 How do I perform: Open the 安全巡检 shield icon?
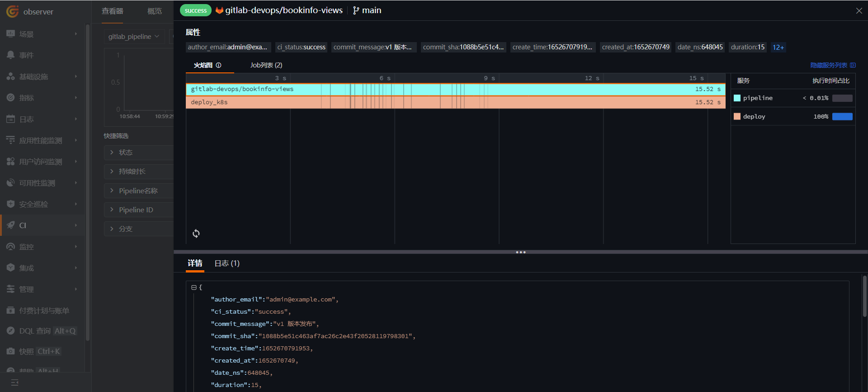10,204
